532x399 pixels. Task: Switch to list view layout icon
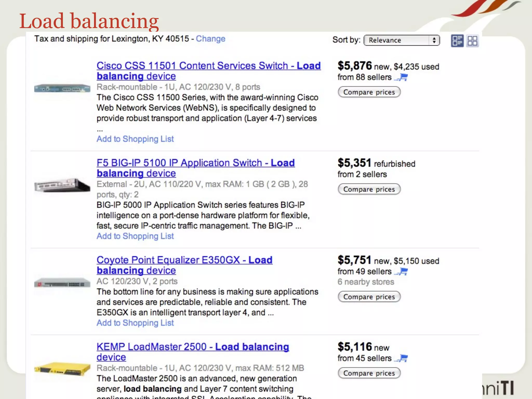click(457, 41)
